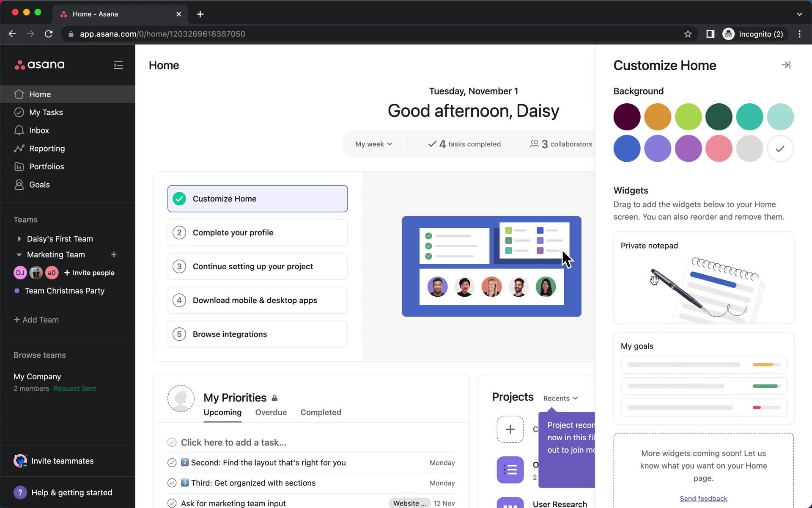Click here to add a task field
The width and height of the screenshot is (812, 508).
pos(311,442)
